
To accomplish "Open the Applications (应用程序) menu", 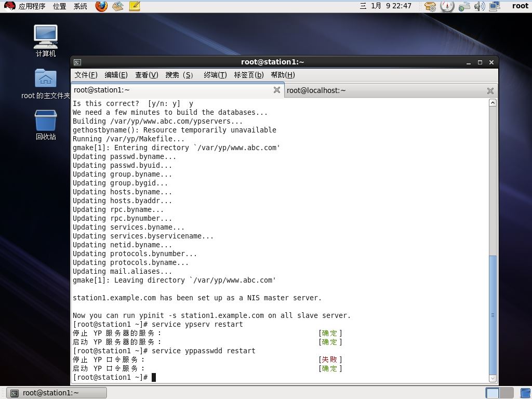I will click(x=32, y=6).
